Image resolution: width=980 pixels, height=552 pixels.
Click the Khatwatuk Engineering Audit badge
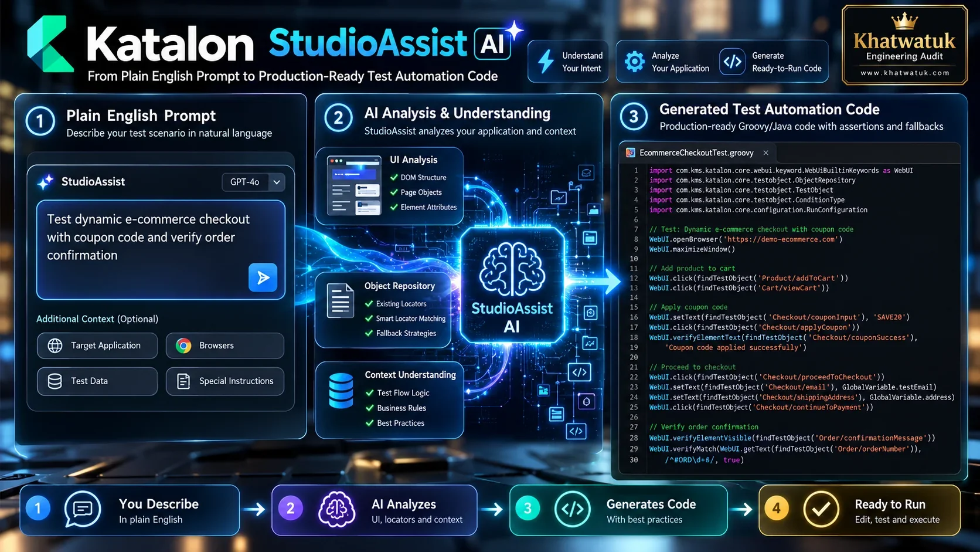coord(904,45)
